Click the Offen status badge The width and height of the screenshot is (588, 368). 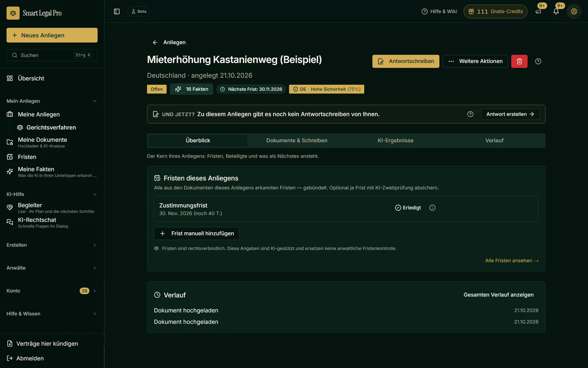[157, 89]
